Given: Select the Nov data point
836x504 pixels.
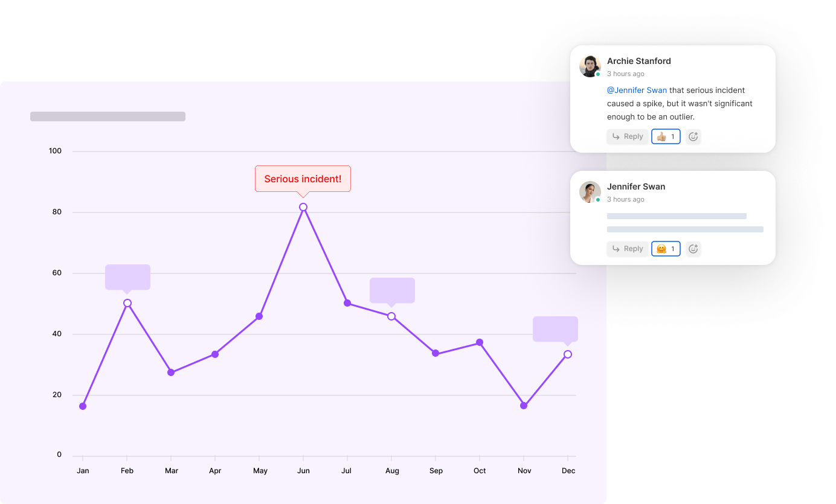Looking at the screenshot, I should (524, 406).
